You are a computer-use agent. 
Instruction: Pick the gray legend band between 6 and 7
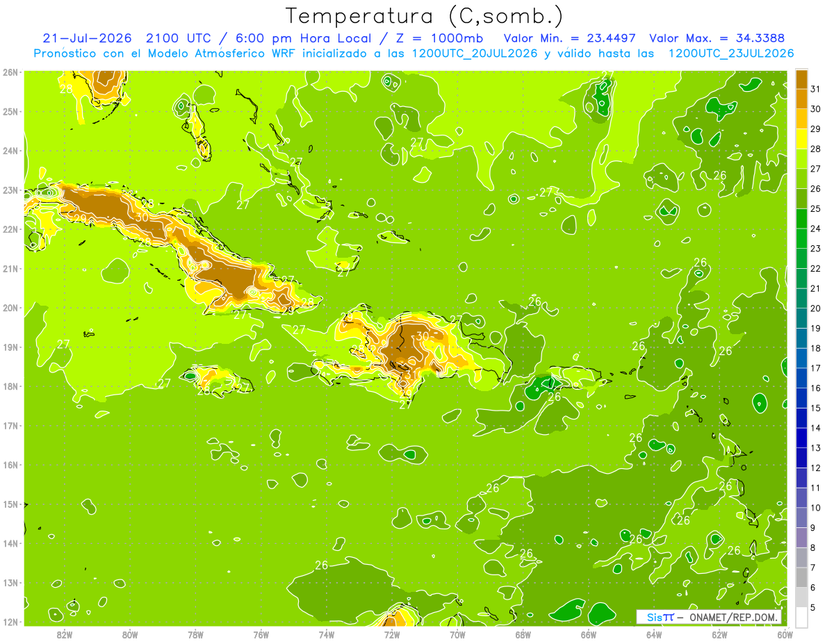[x=801, y=577]
